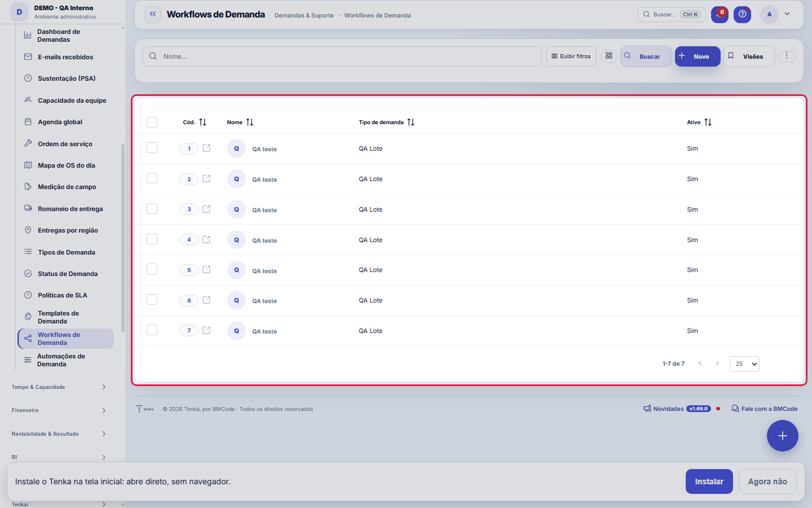Check the checkbox for row 4
Screen dimensions: 812x508
click(152, 239)
